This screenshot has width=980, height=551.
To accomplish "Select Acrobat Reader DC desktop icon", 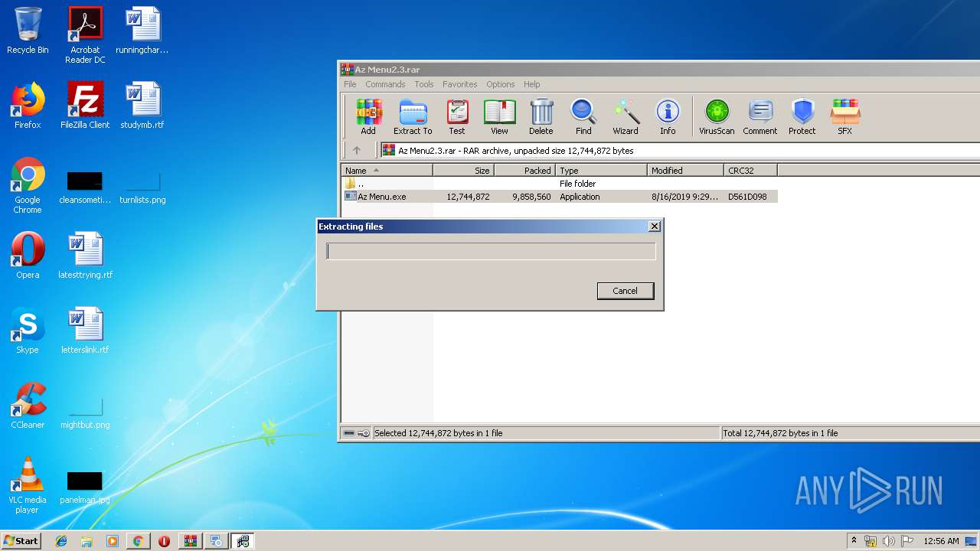I will pos(85,35).
